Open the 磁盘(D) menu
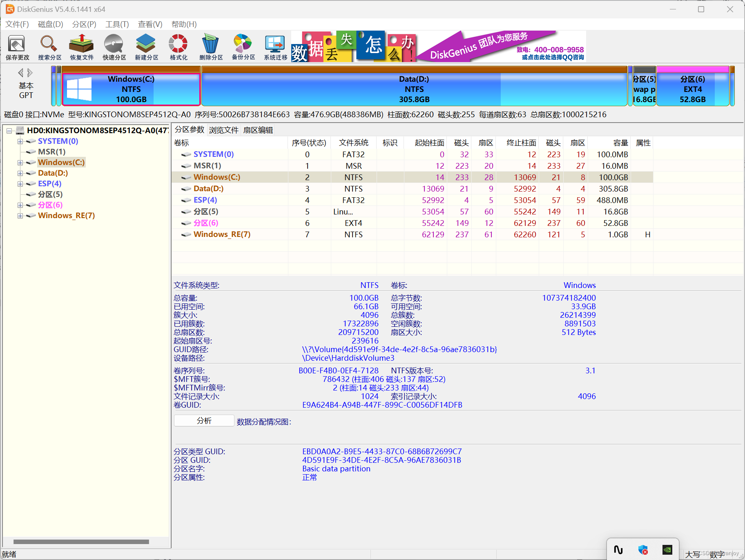Viewport: 745px width, 560px height. tap(51, 24)
